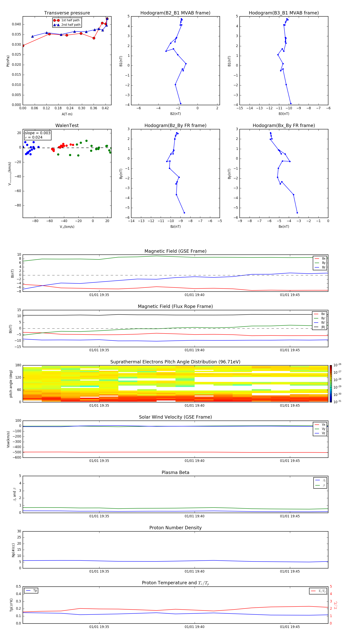Click the pitch angle colorbar scale
351x644 pixels.
click(x=331, y=384)
